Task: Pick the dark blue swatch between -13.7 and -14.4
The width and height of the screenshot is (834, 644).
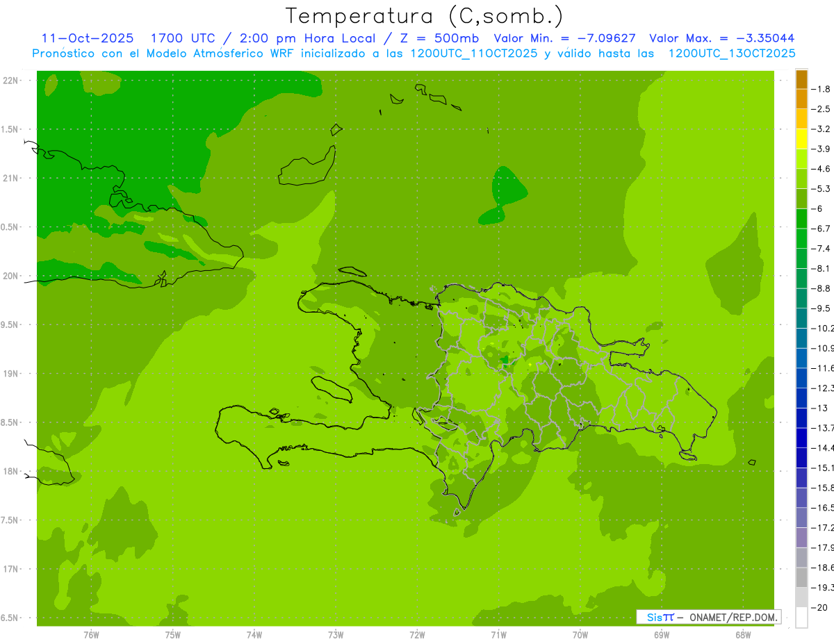Action: (801, 438)
